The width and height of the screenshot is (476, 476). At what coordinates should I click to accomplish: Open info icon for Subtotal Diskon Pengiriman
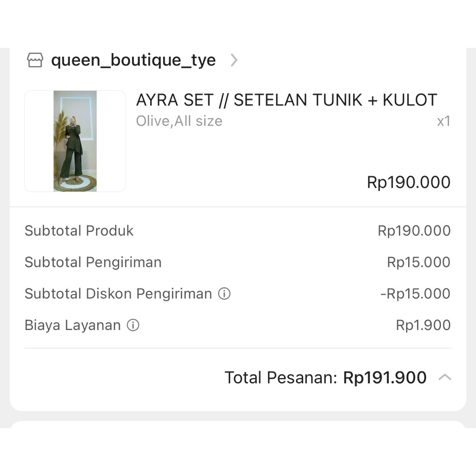[x=225, y=294]
